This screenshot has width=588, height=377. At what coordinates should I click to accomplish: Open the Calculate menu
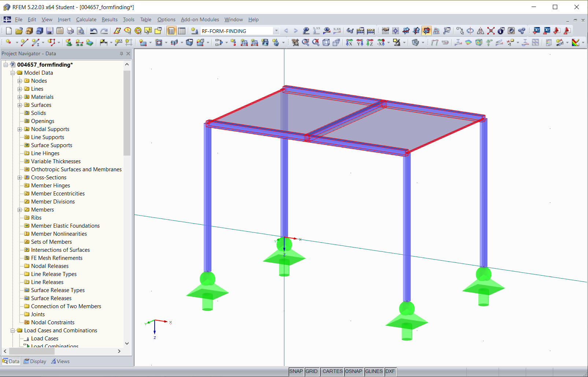tap(86, 19)
